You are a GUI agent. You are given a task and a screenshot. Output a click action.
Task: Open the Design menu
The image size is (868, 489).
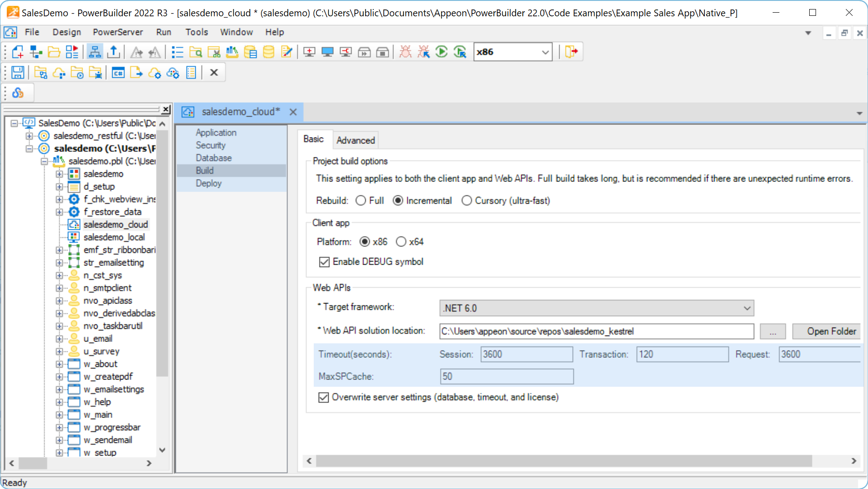point(66,32)
